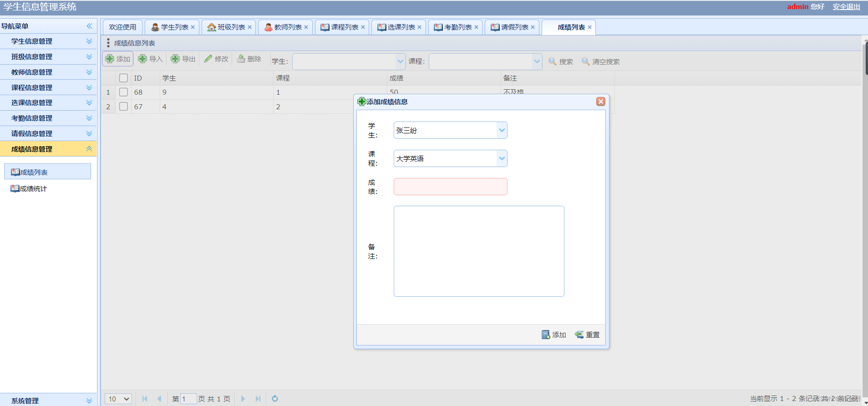Close the 班级列表 tab
868x406 pixels.
tap(249, 27)
